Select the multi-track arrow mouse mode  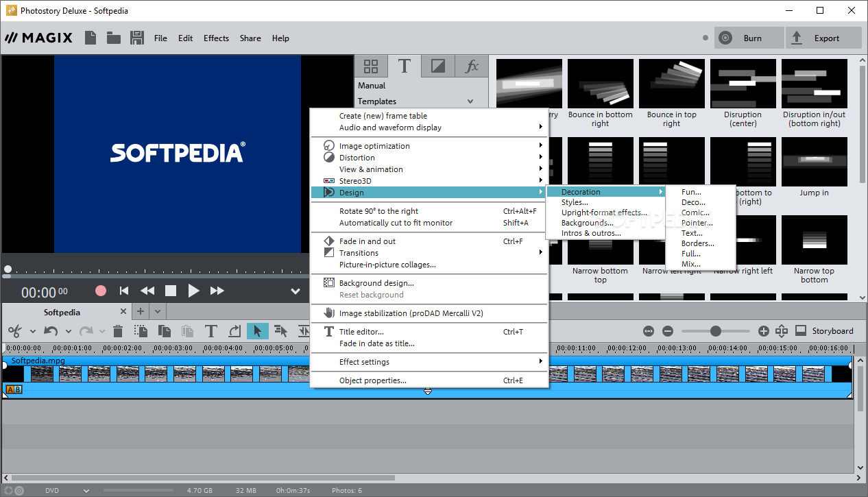coord(281,331)
